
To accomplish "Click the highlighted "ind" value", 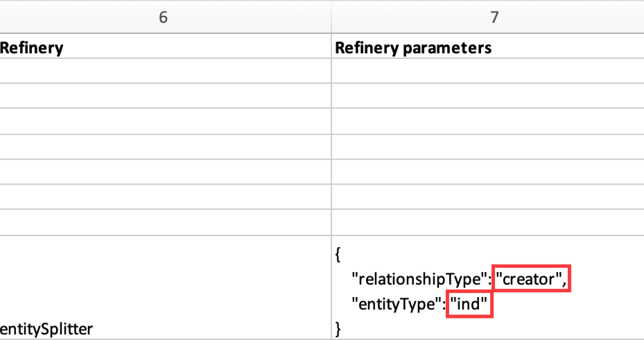I will [x=469, y=304].
